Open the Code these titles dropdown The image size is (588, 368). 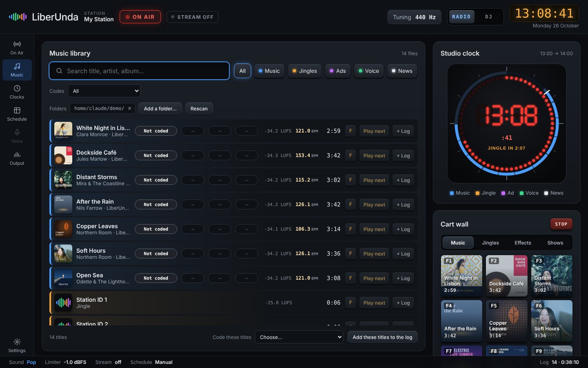(299, 337)
